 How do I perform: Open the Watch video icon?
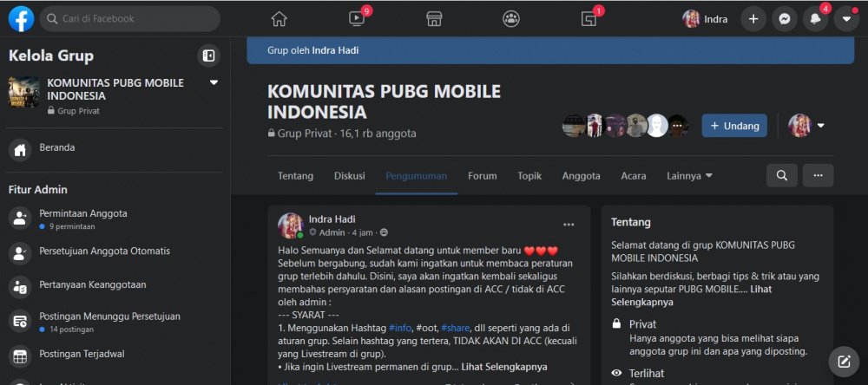click(357, 19)
